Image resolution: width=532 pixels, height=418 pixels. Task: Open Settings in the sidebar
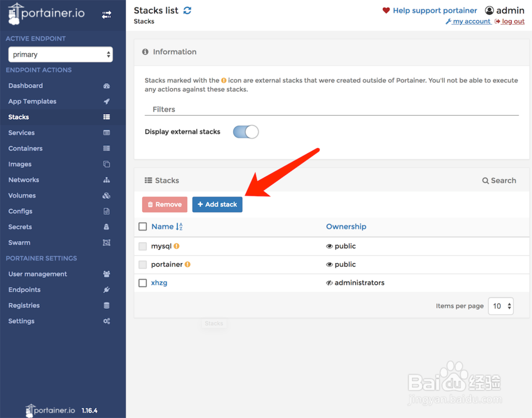[21, 321]
